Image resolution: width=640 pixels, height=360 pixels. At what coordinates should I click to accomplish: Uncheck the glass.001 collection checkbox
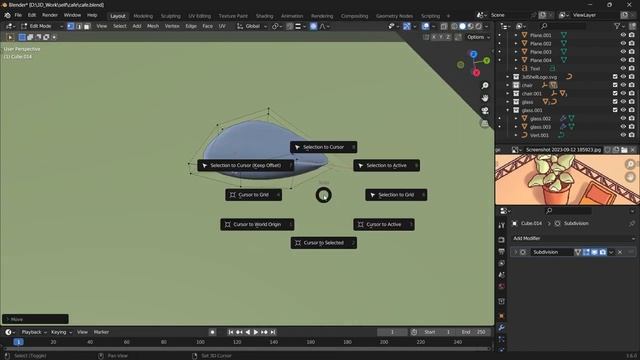coord(615,110)
